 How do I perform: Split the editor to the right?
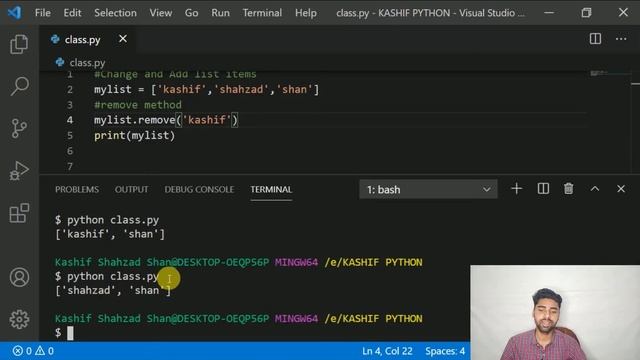[x=595, y=39]
